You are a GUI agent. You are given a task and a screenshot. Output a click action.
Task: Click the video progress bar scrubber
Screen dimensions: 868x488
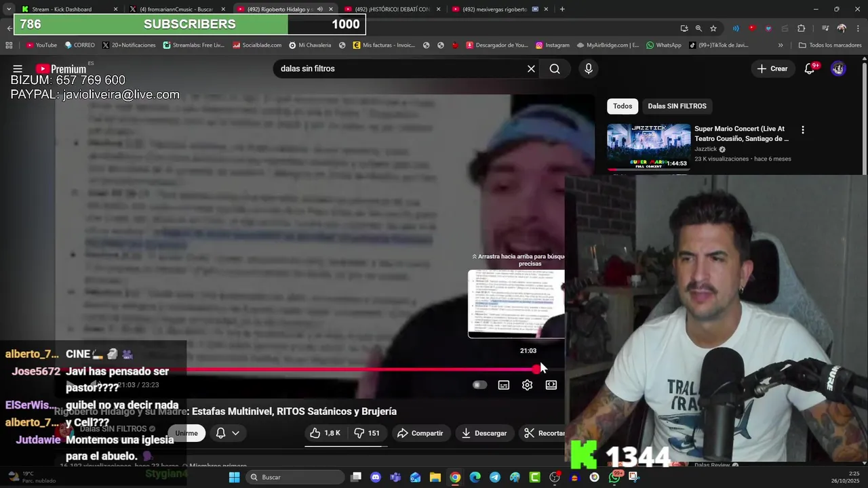pos(536,369)
